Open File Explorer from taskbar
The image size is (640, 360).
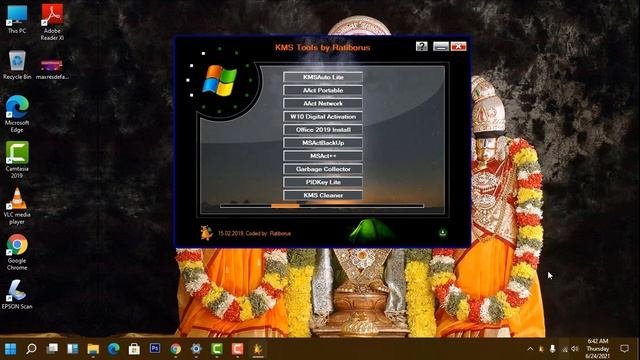coord(93,349)
